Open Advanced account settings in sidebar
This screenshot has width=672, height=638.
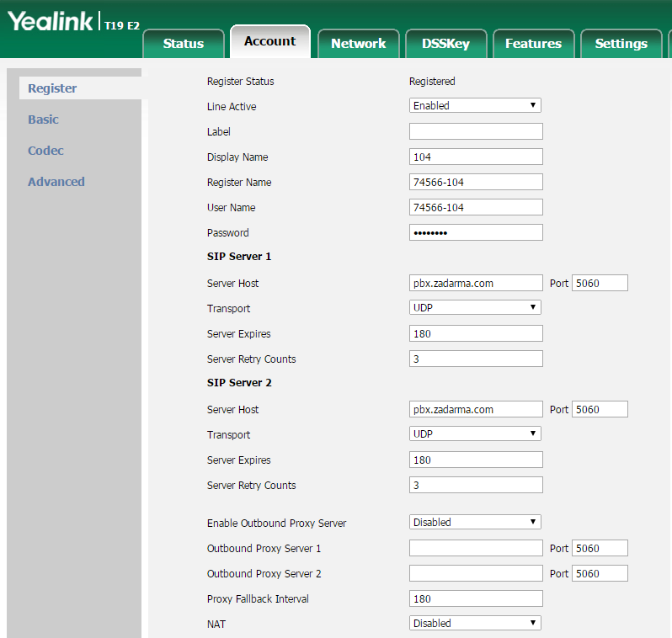(x=56, y=182)
